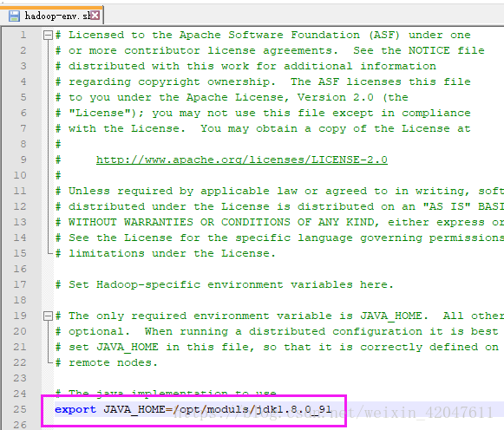504x430 pixels.
Task: Click 'optional.' text on line 20
Action: click(99, 331)
